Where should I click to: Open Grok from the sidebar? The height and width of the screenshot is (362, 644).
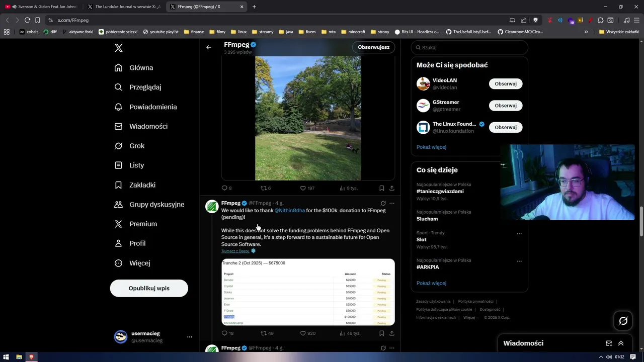pyautogui.click(x=129, y=146)
